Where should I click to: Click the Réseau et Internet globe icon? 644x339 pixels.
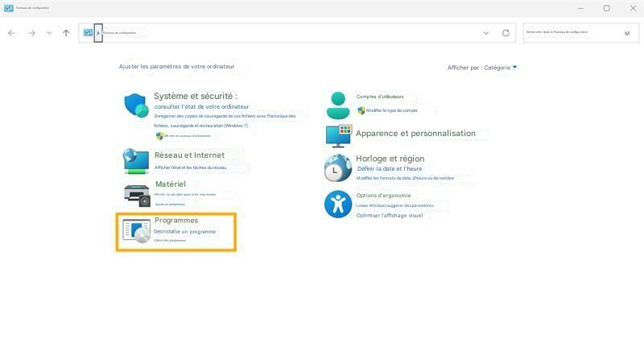(x=135, y=161)
